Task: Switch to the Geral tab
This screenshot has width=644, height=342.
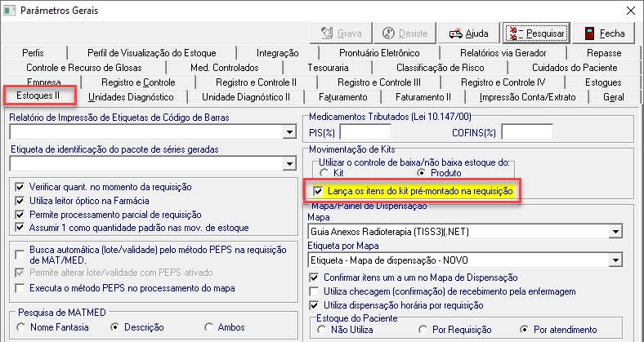Action: click(614, 98)
